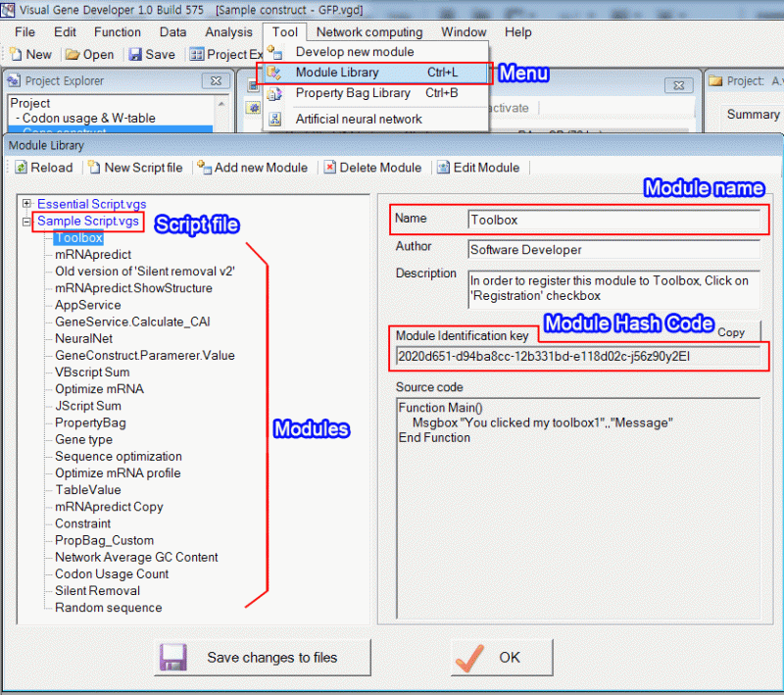Click the Delete Module red X icon

(330, 168)
